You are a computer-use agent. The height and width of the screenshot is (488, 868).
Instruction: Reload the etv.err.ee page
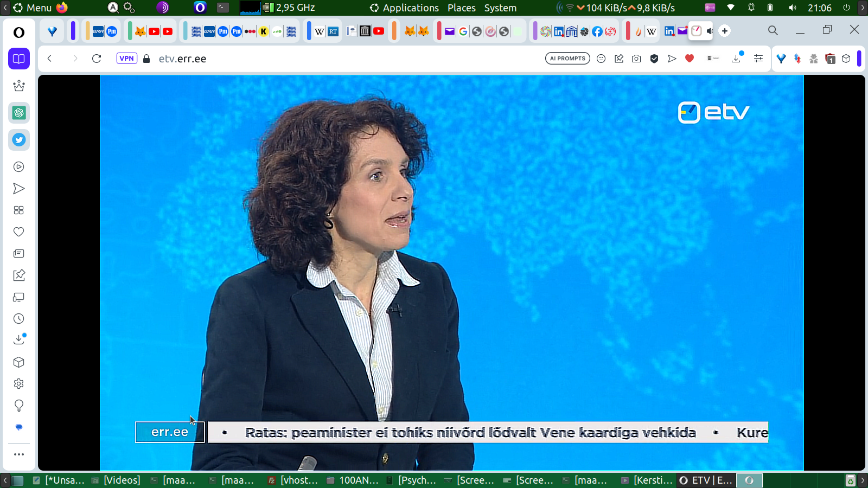point(97,59)
